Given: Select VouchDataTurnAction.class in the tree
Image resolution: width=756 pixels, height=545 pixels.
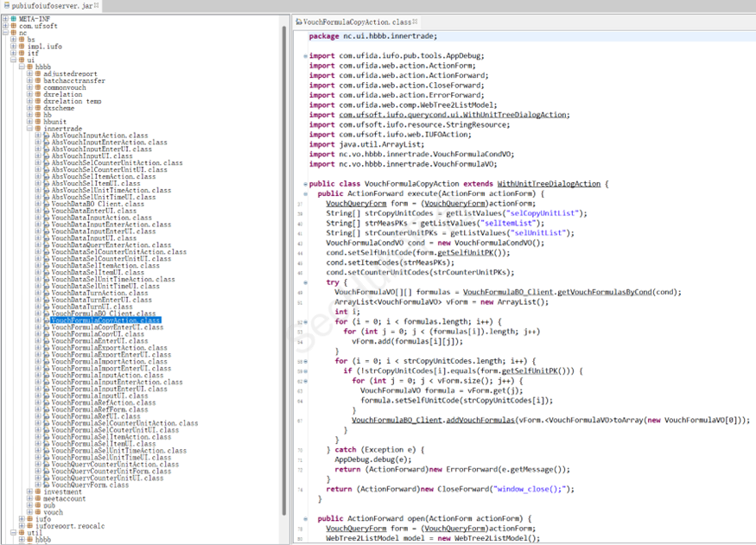Looking at the screenshot, I should (x=99, y=293).
